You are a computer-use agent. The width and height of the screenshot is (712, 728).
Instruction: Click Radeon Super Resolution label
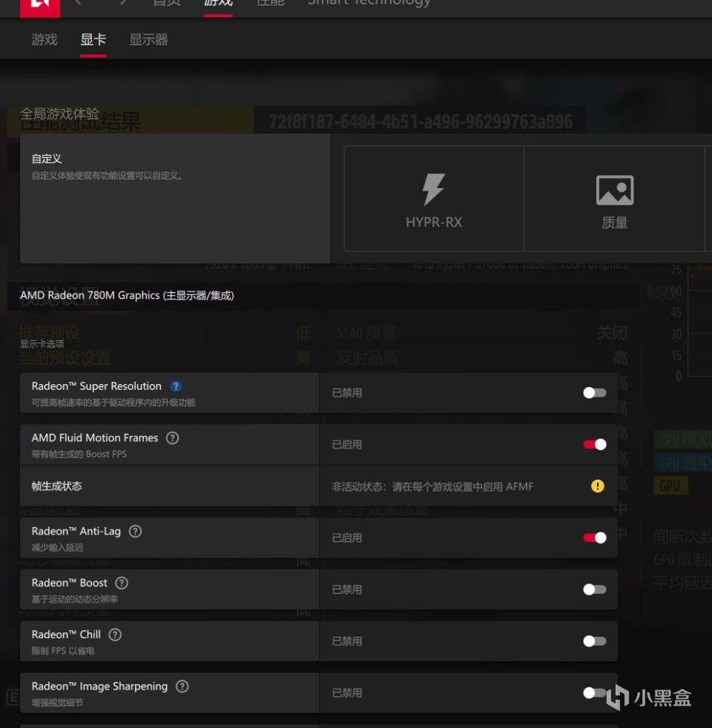pyautogui.click(x=96, y=386)
